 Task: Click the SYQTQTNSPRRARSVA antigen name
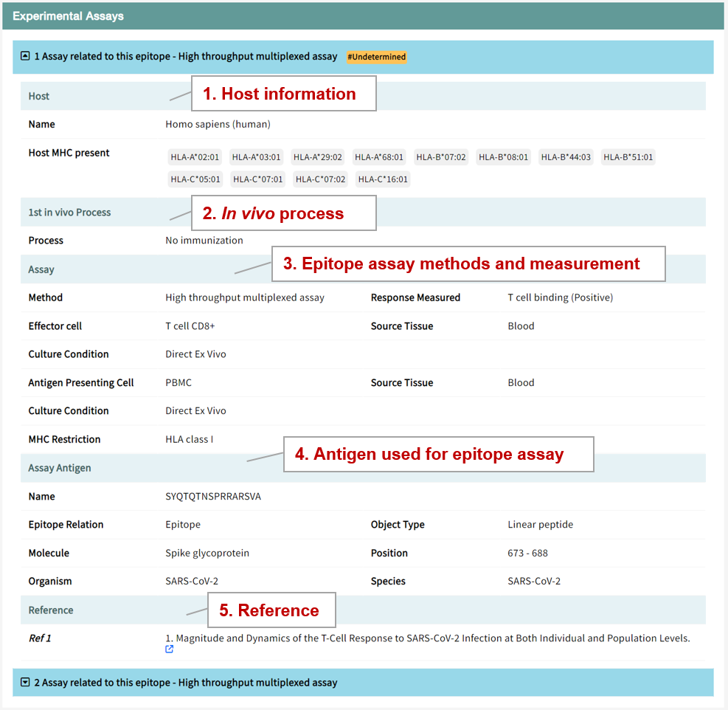(213, 497)
